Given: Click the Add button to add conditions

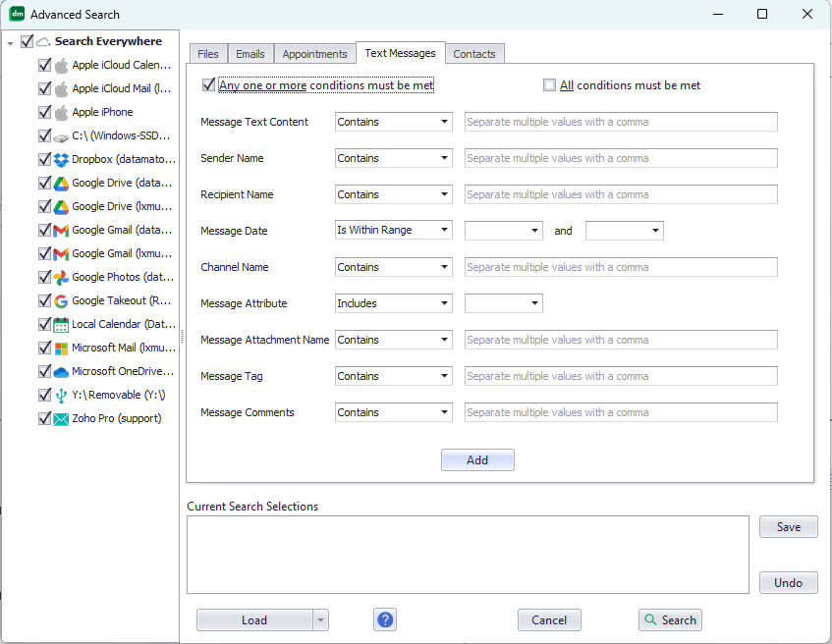Looking at the screenshot, I should (477, 459).
